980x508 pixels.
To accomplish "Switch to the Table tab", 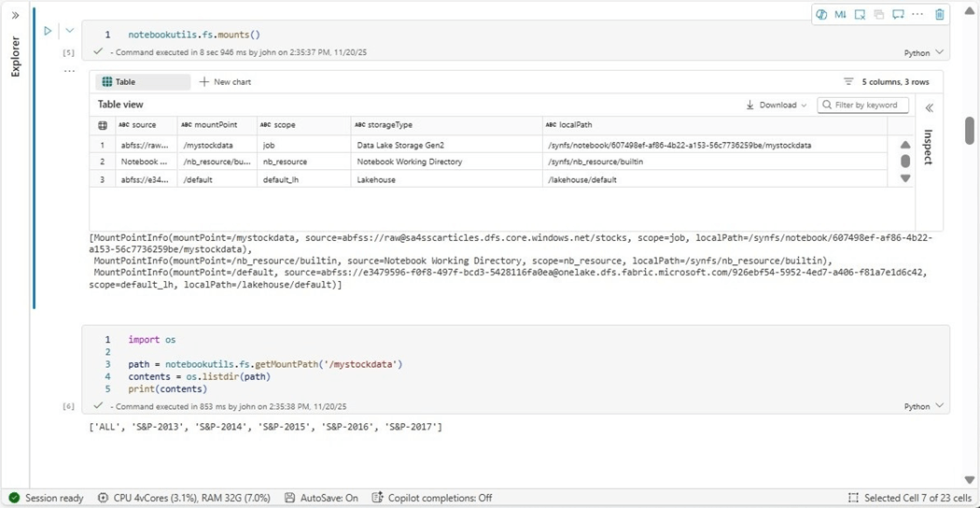I will click(x=119, y=82).
